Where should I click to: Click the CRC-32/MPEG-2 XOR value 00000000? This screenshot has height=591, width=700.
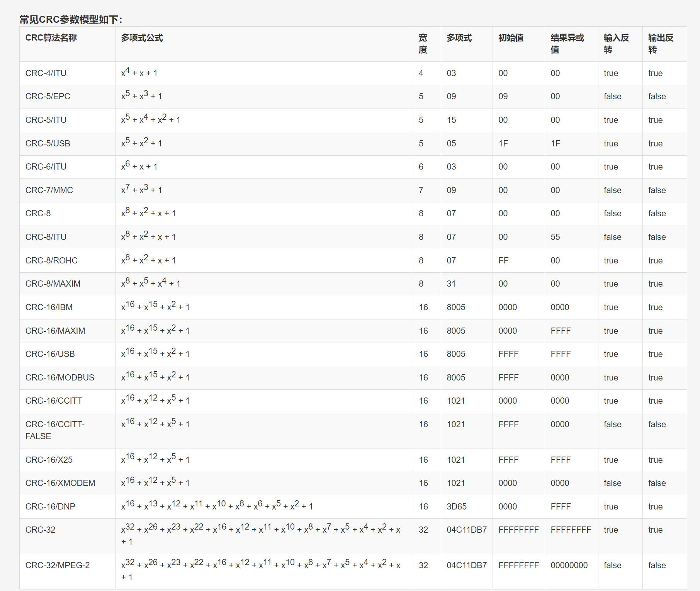click(x=569, y=566)
